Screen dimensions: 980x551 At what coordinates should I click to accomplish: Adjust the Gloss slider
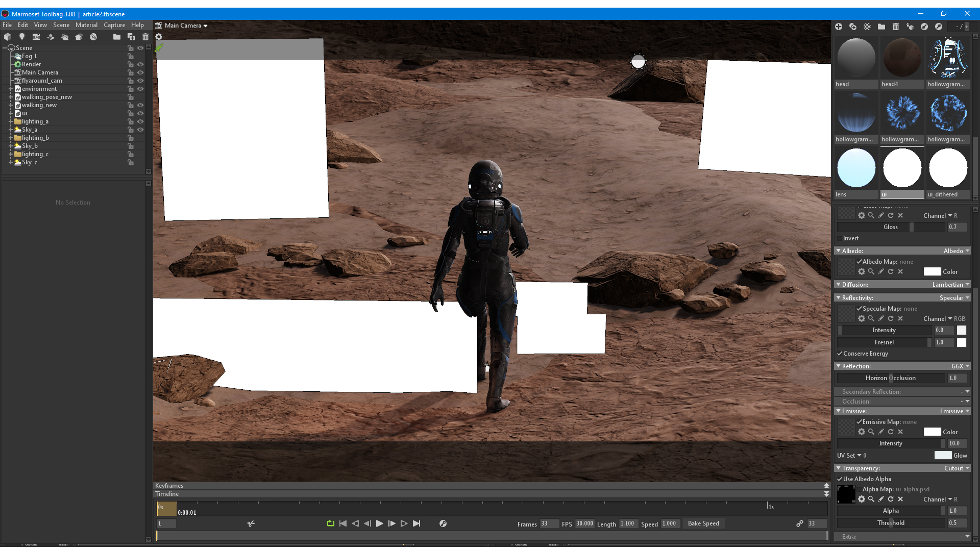(891, 227)
